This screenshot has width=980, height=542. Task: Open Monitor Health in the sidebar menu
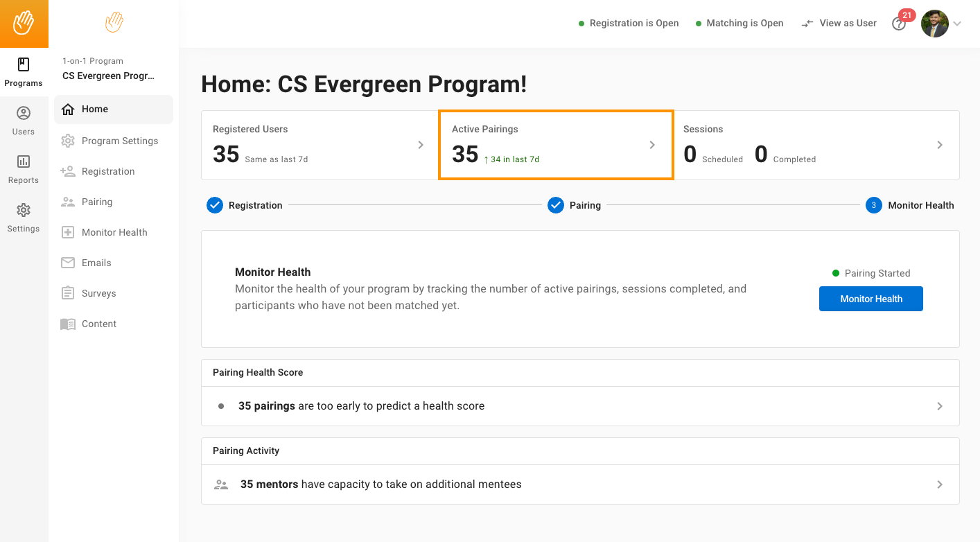click(114, 232)
